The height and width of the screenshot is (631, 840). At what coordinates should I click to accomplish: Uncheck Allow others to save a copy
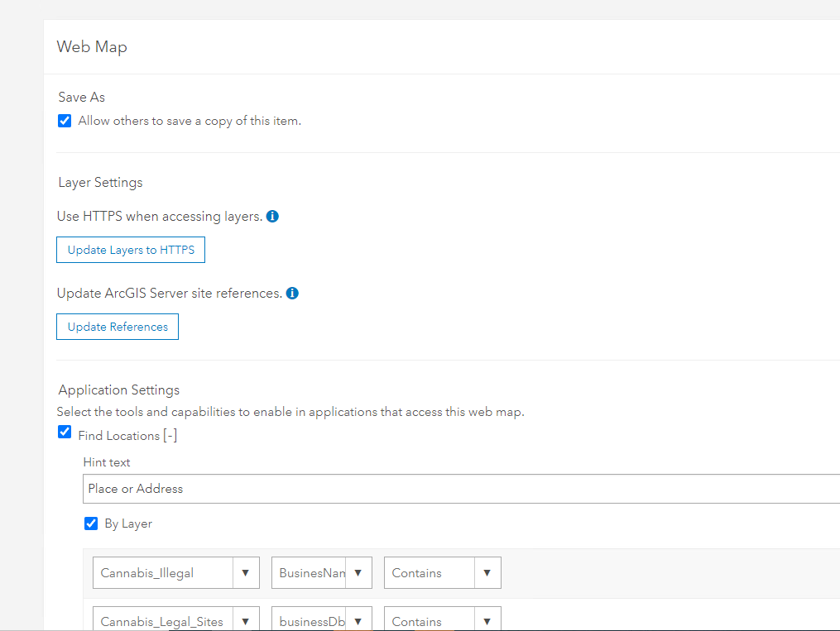[x=64, y=121]
